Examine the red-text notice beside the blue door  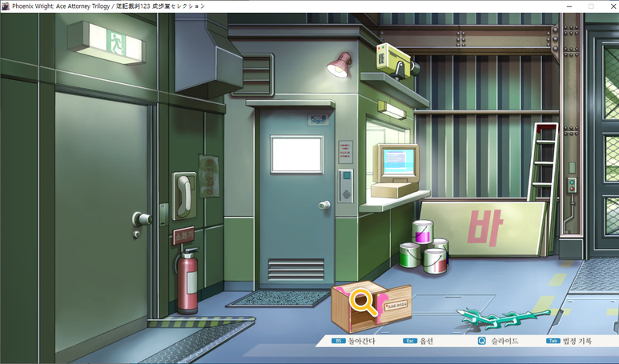tap(345, 152)
